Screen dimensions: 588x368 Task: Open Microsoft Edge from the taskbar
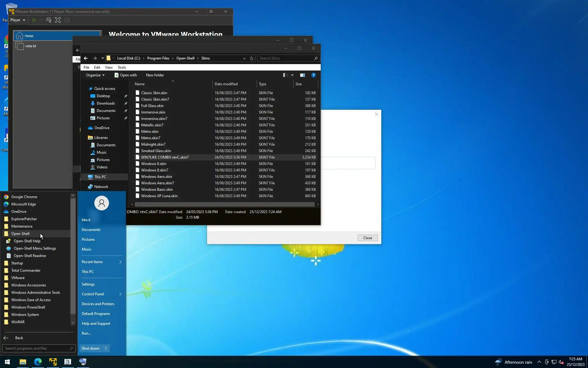coord(38,362)
